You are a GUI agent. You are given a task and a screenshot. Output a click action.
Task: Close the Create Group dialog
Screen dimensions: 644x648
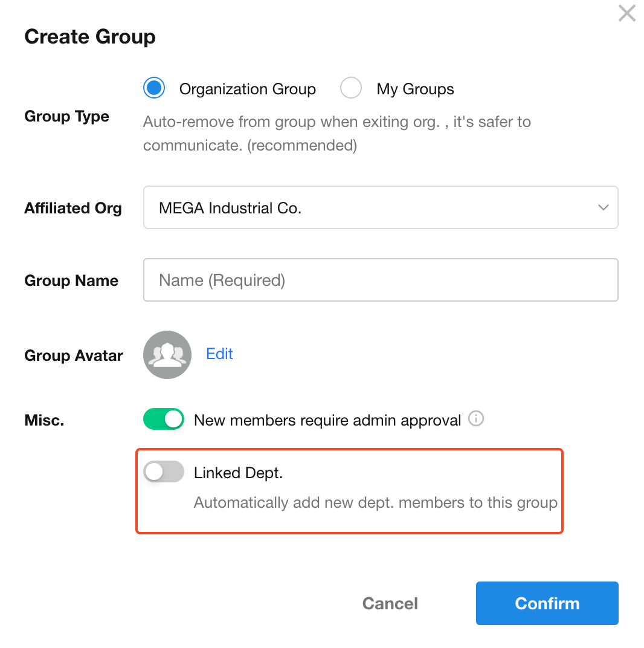click(x=626, y=13)
